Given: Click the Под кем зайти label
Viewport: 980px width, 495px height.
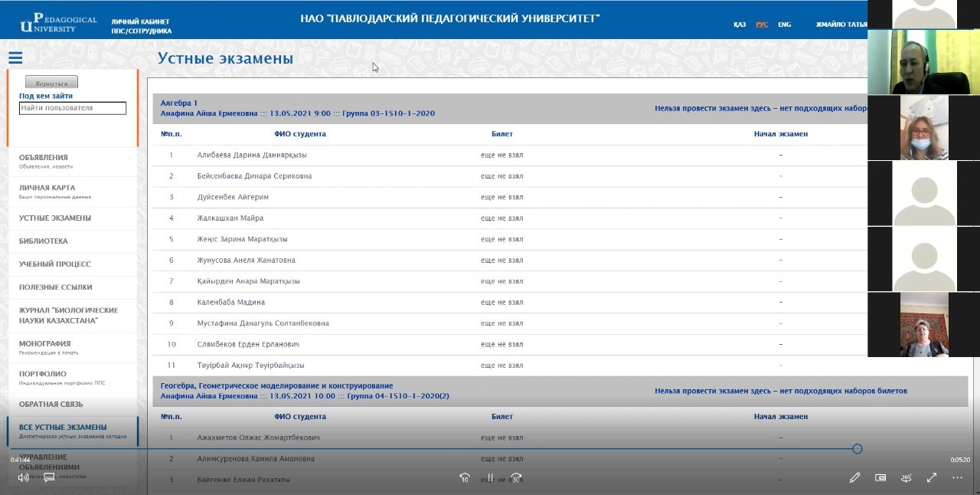Looking at the screenshot, I should [x=46, y=97].
